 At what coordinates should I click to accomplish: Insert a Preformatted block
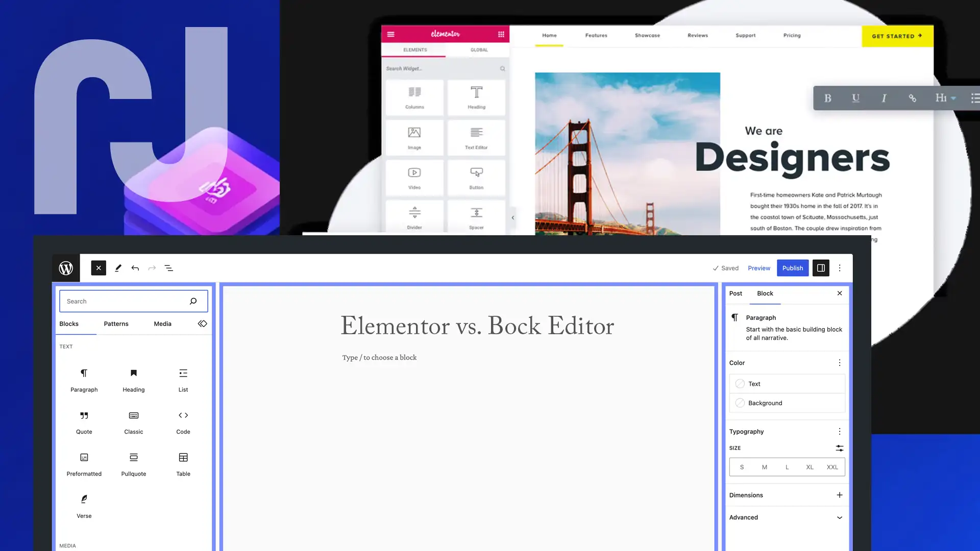pyautogui.click(x=84, y=465)
